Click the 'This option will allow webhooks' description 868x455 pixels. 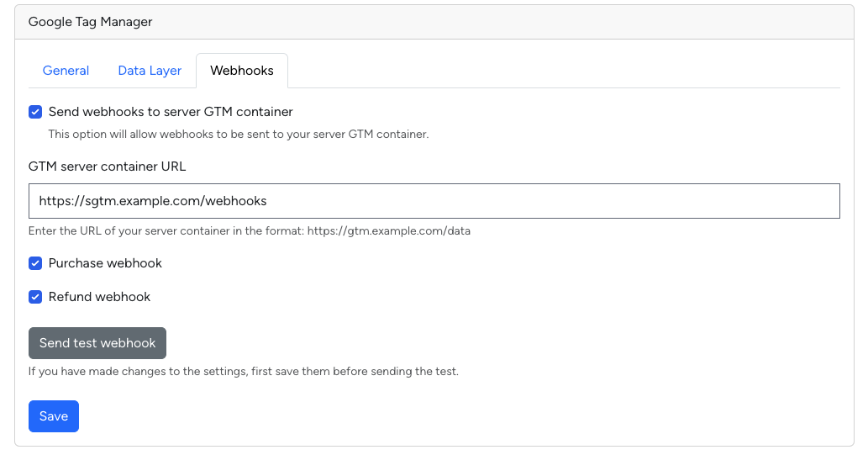tap(239, 134)
